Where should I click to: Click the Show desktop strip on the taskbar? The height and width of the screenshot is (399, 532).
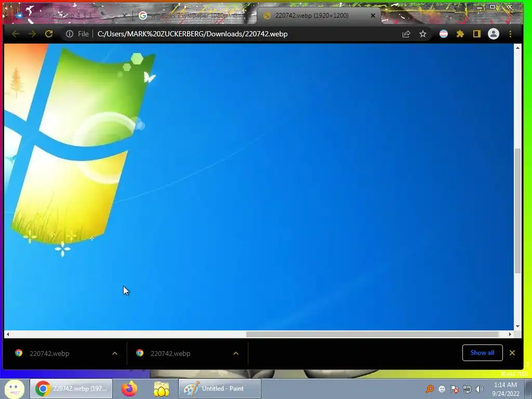click(x=528, y=389)
